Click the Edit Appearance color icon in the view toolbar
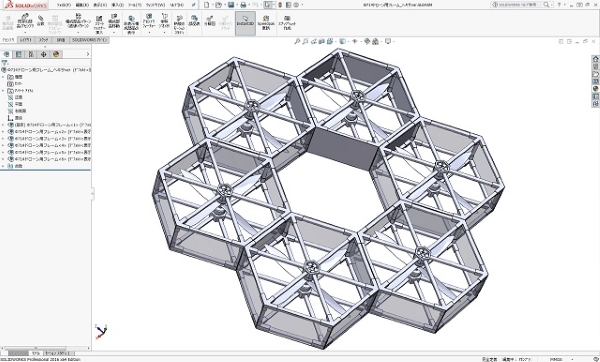600x362 pixels. tap(367, 41)
